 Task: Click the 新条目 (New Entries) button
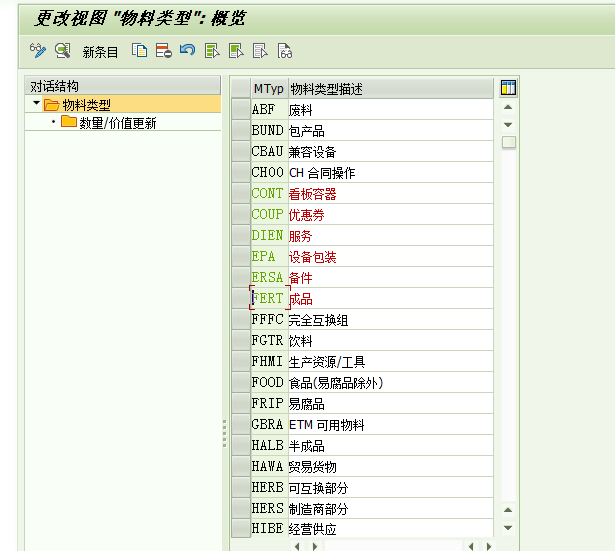(100, 52)
